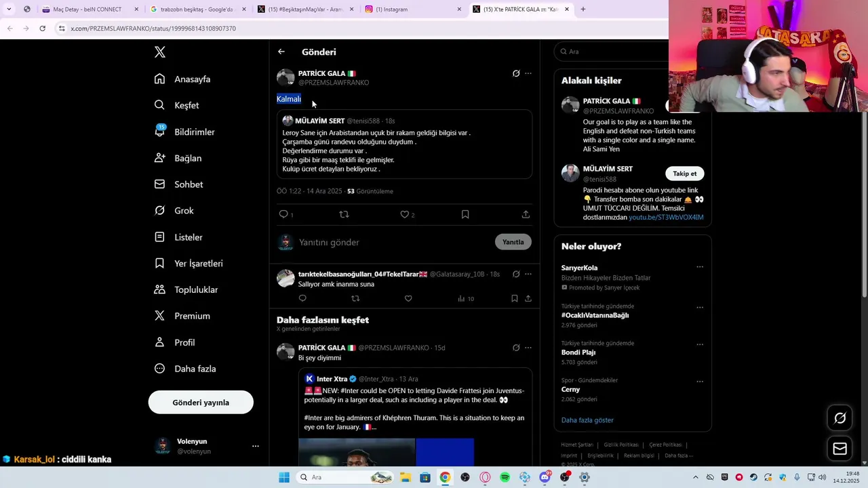
Task: Open quoted MÜLAYİM SERT post
Action: click(x=404, y=144)
